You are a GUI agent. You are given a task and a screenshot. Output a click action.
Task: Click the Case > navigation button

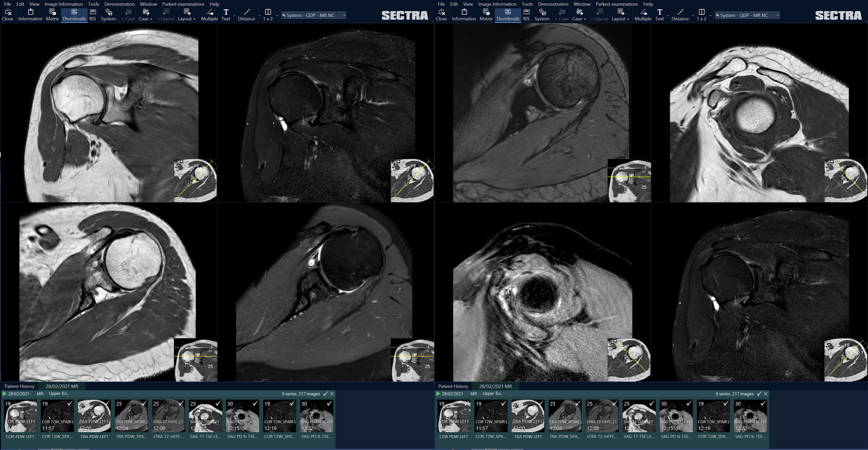[x=145, y=14]
